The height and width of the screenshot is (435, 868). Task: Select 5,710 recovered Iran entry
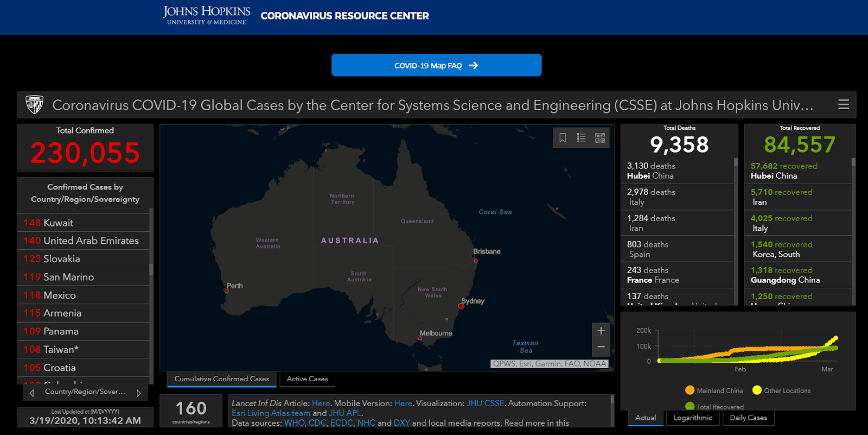coord(798,197)
